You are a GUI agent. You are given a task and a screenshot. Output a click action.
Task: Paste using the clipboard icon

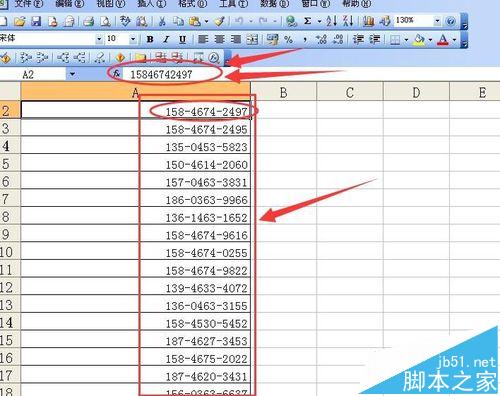pos(194,22)
